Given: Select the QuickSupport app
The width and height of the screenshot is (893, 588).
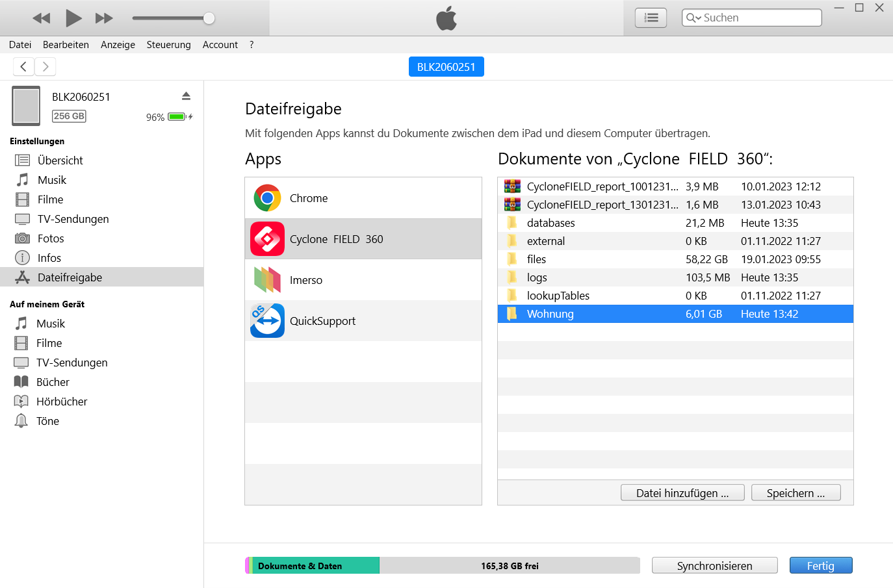Looking at the screenshot, I should 363,321.
